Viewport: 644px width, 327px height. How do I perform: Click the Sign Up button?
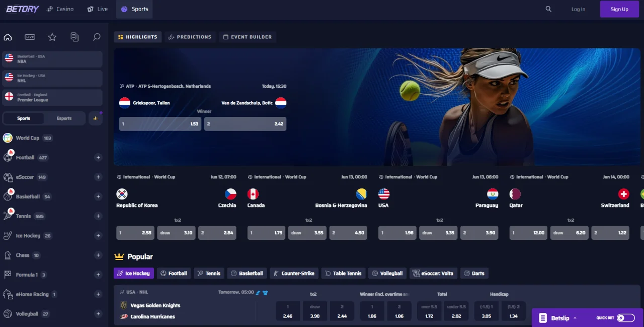pyautogui.click(x=619, y=9)
